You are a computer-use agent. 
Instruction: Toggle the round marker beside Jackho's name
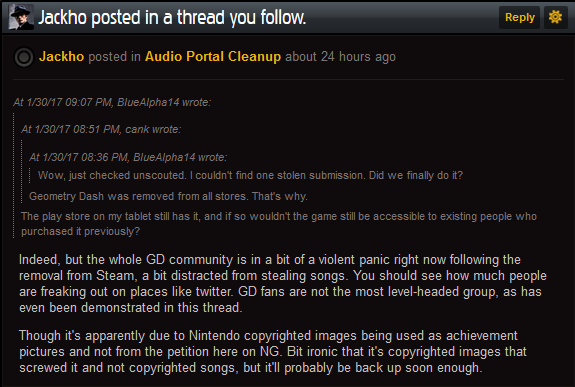(x=24, y=57)
